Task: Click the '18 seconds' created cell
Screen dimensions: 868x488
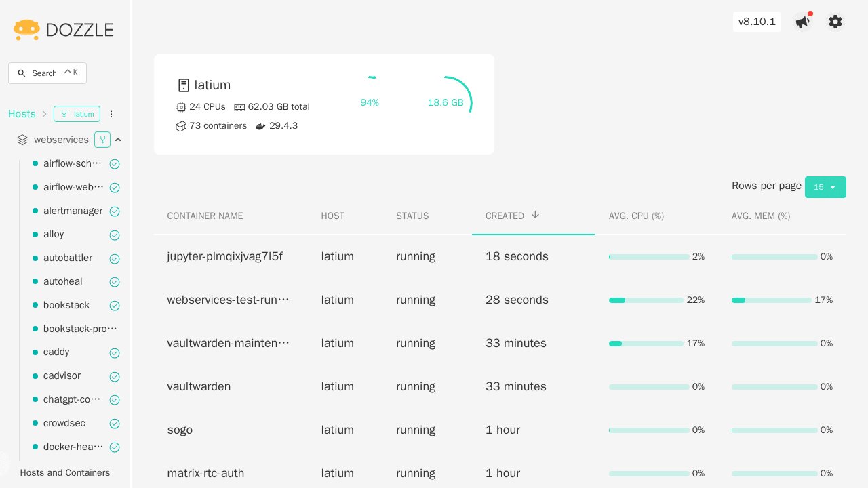Action: point(517,256)
